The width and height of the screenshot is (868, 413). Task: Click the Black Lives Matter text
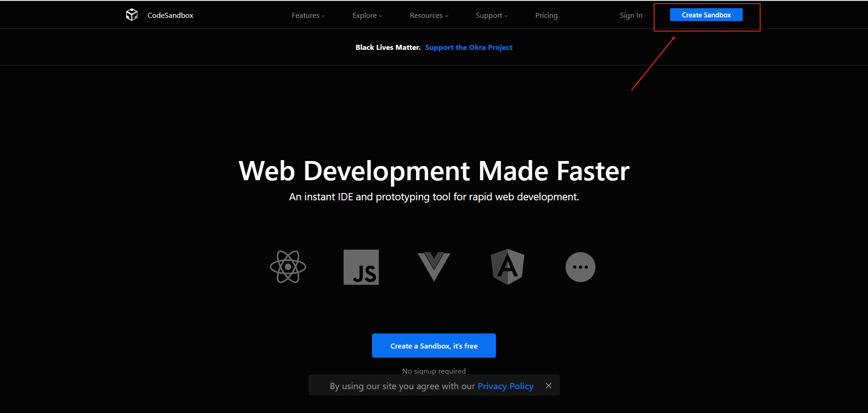pos(388,48)
